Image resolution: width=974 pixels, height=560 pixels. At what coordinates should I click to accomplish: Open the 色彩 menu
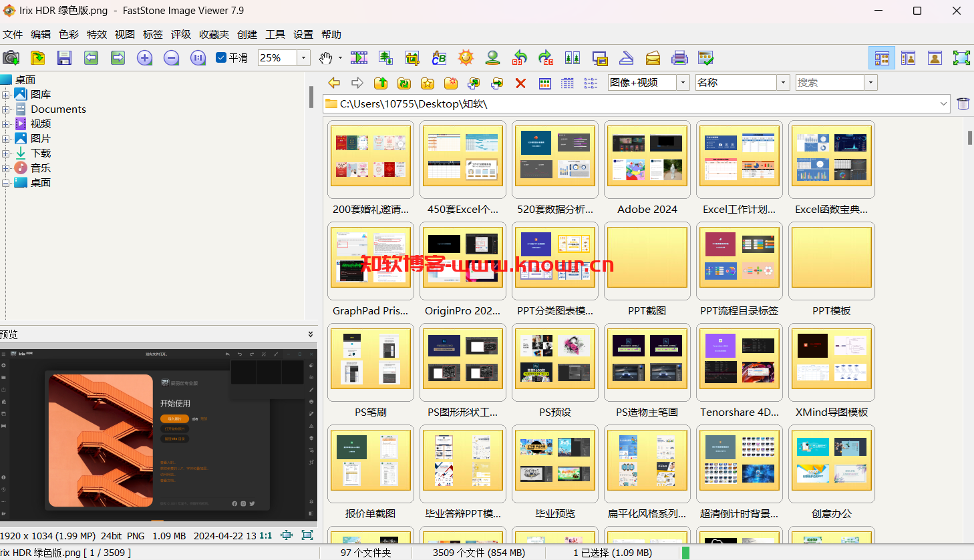pyautogui.click(x=69, y=34)
